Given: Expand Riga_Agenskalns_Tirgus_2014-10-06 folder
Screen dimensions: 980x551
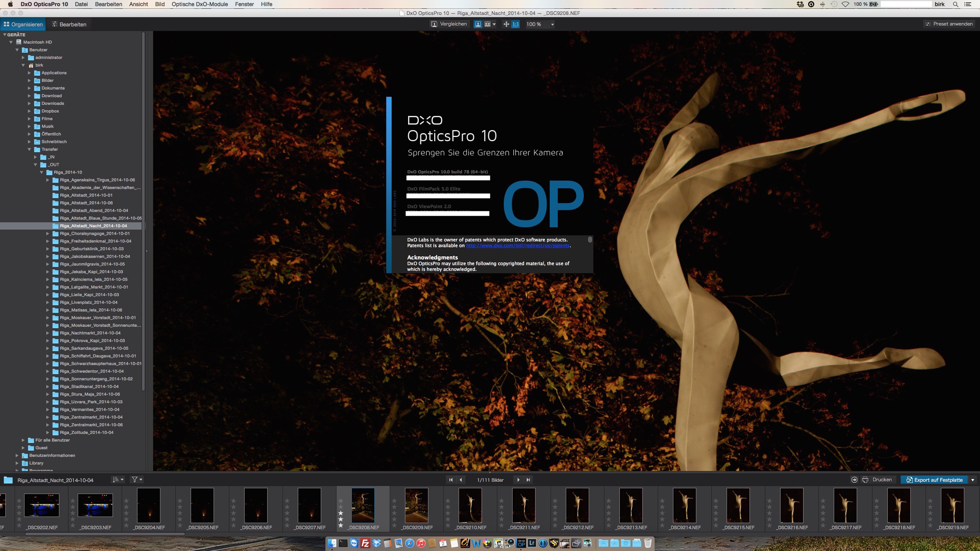Looking at the screenshot, I should 48,180.
